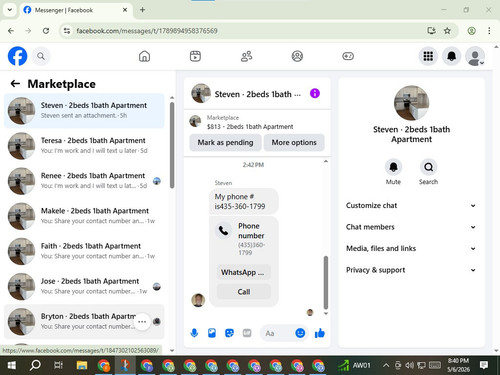Image resolution: width=500 pixels, height=375 pixels.
Task: Go back with browser back arrow
Action: pos(11,31)
